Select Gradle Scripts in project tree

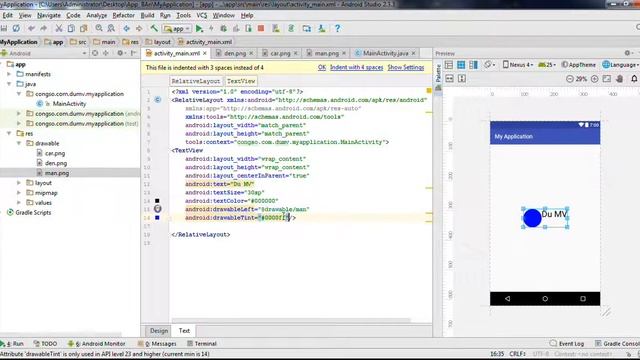pyautogui.click(x=33, y=213)
